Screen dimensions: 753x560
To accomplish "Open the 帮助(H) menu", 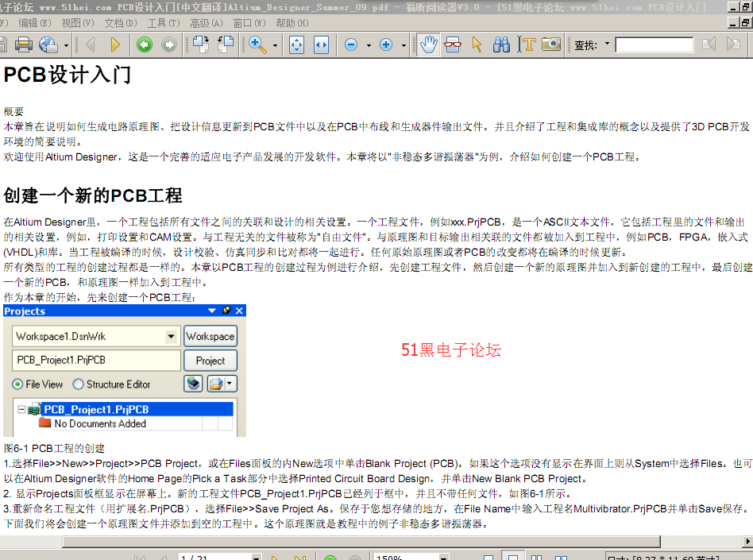I will tap(292, 23).
